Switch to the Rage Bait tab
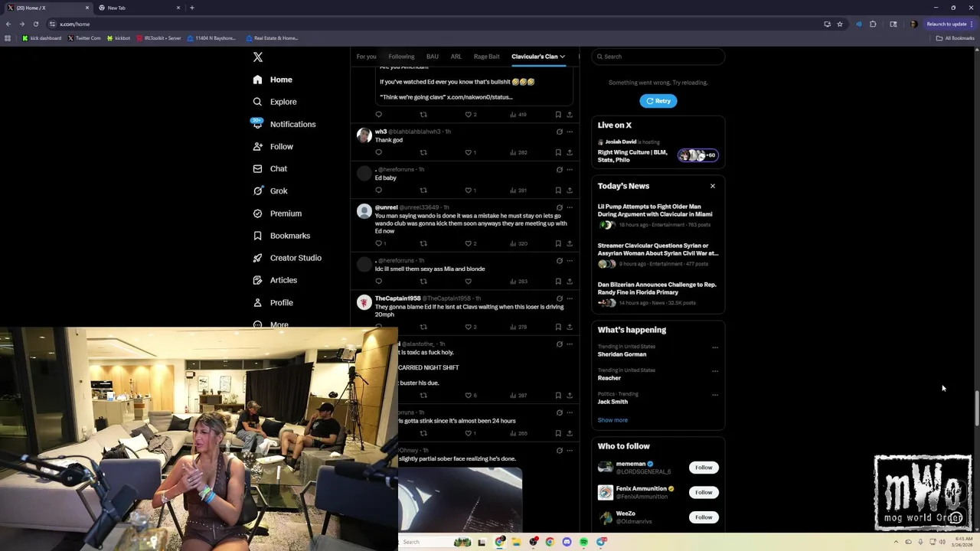Image resolution: width=980 pixels, height=551 pixels. [x=487, y=57]
